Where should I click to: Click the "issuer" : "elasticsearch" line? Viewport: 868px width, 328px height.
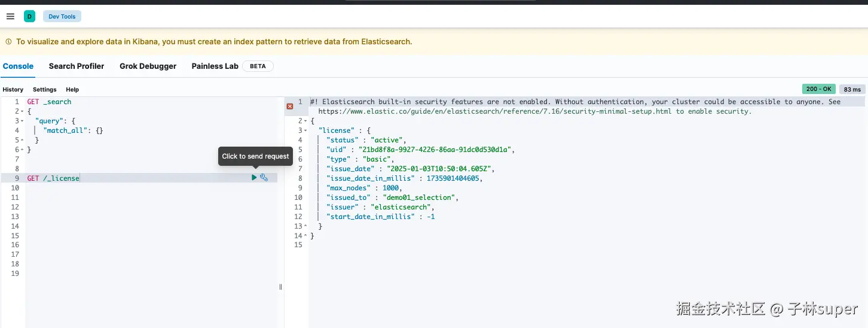point(380,207)
